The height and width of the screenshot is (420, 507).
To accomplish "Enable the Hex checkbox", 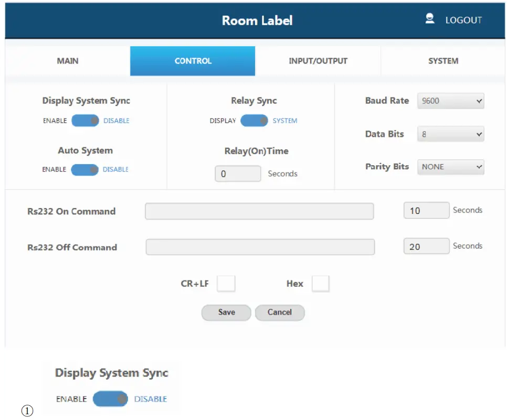I will [x=320, y=284].
